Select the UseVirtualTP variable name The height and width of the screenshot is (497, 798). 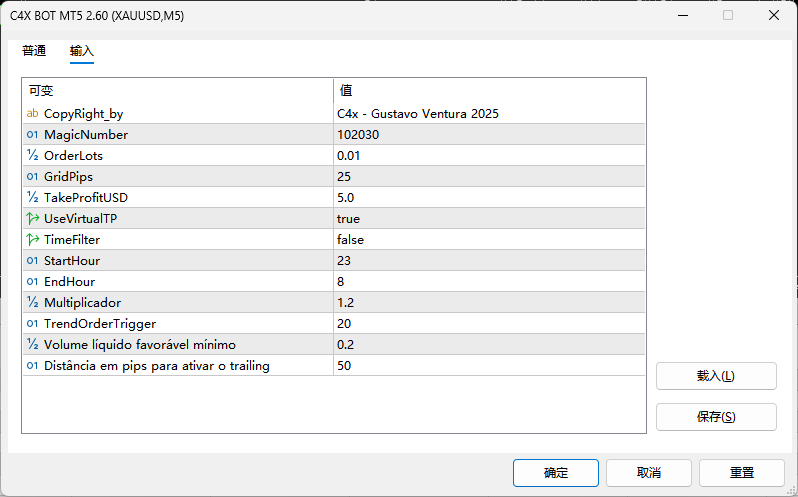point(80,219)
